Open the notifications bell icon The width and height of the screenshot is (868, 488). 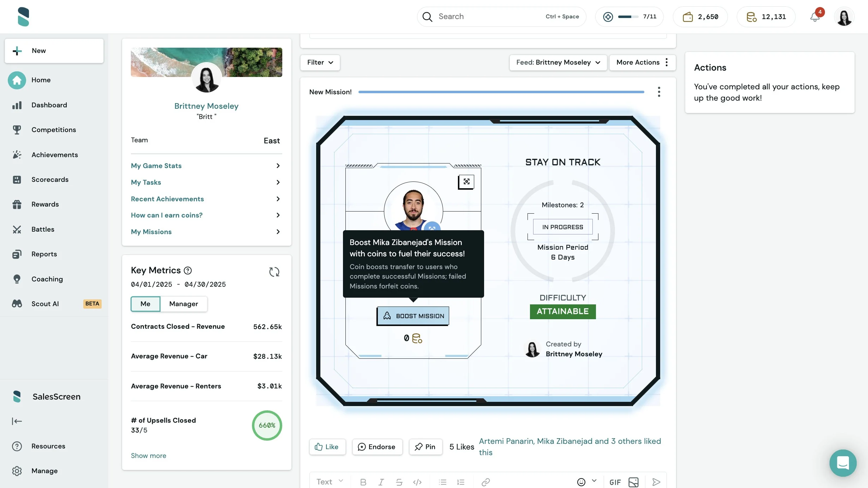pos(815,17)
